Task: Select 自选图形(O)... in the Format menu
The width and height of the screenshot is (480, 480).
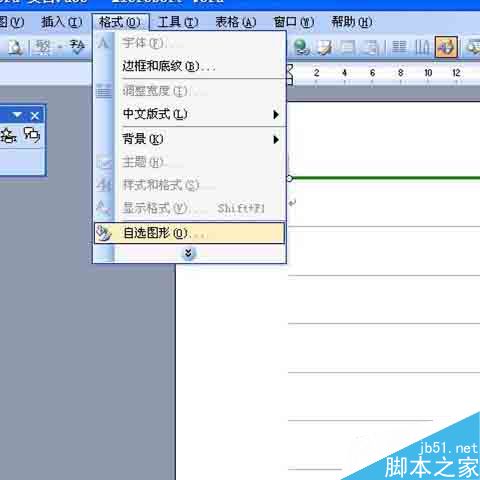Action: (189, 233)
